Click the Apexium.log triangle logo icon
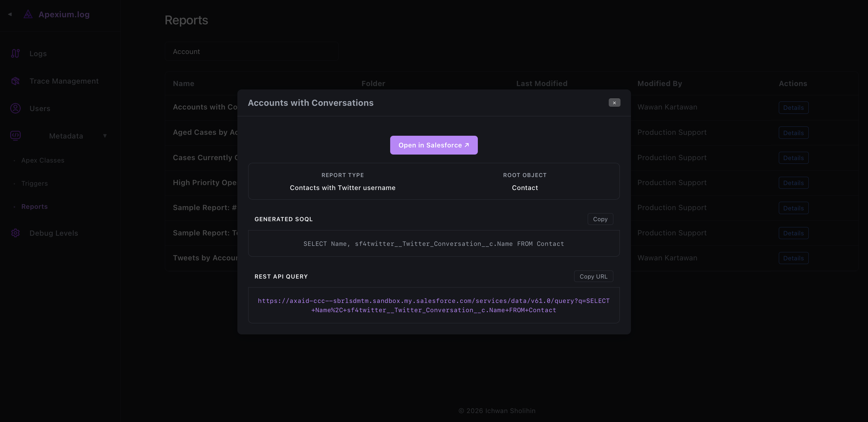868x422 pixels. tap(28, 14)
